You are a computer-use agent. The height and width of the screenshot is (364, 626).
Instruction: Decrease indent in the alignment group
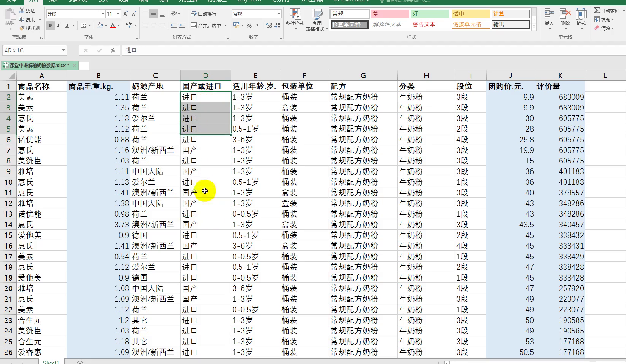click(174, 25)
